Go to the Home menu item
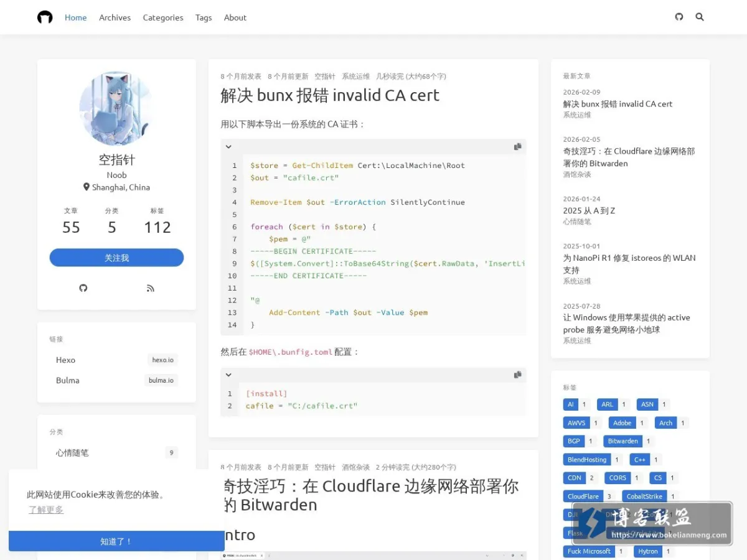This screenshot has height=560, width=747. coord(76,17)
